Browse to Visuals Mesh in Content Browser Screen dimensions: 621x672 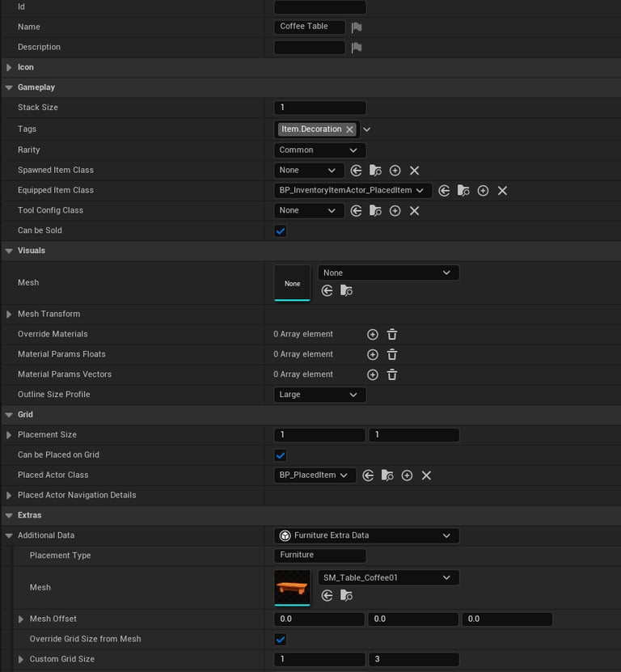coord(346,291)
